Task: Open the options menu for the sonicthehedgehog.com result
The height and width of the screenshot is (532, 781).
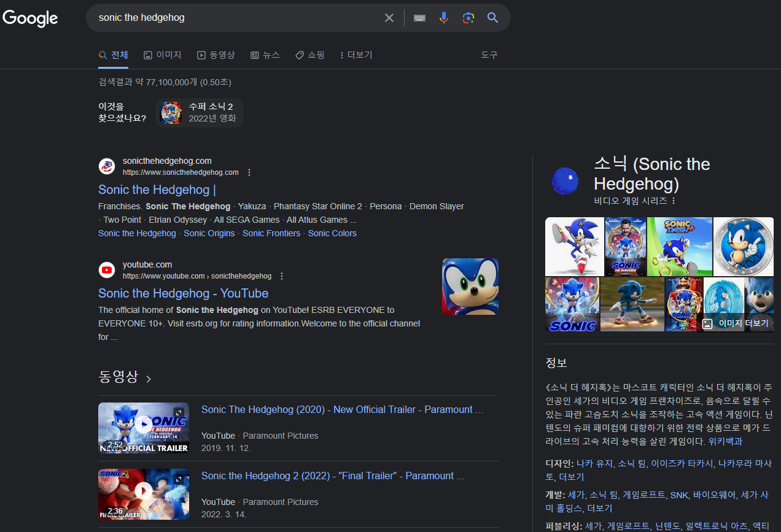Action: [x=249, y=172]
